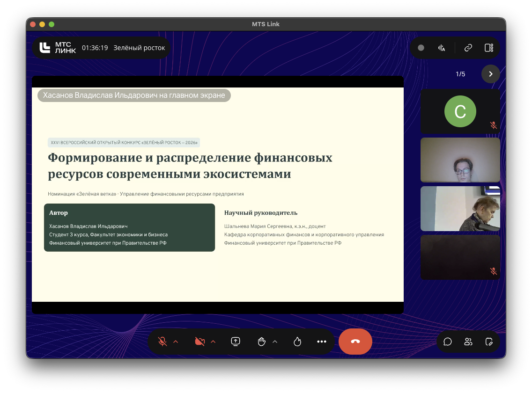Change the video layout
This screenshot has height=393, width=532.
click(489, 48)
